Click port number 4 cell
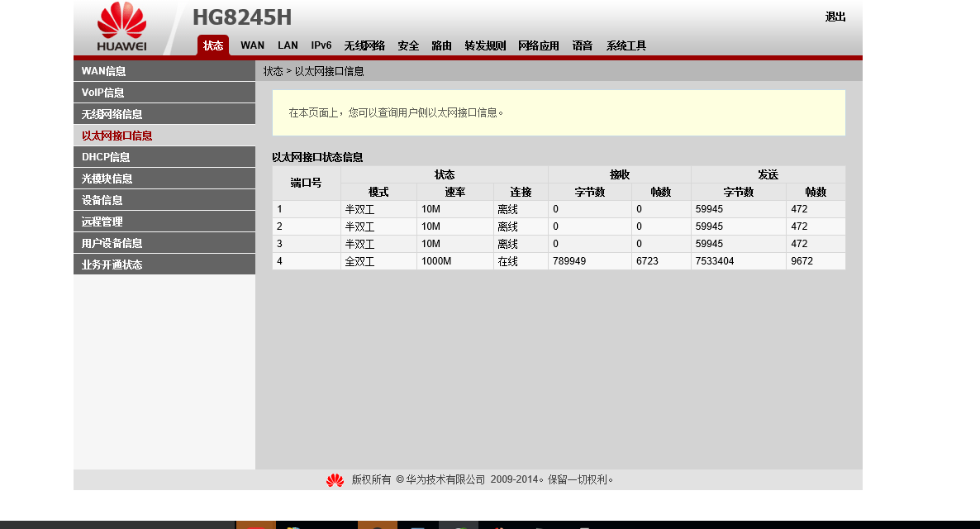Viewport: 980px width, 529px height. coord(307,261)
